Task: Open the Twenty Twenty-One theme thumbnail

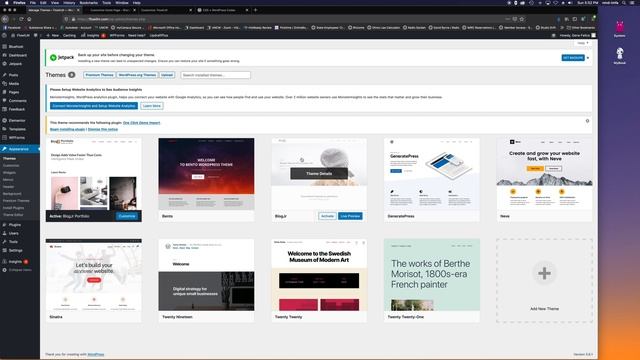Action: point(431,275)
